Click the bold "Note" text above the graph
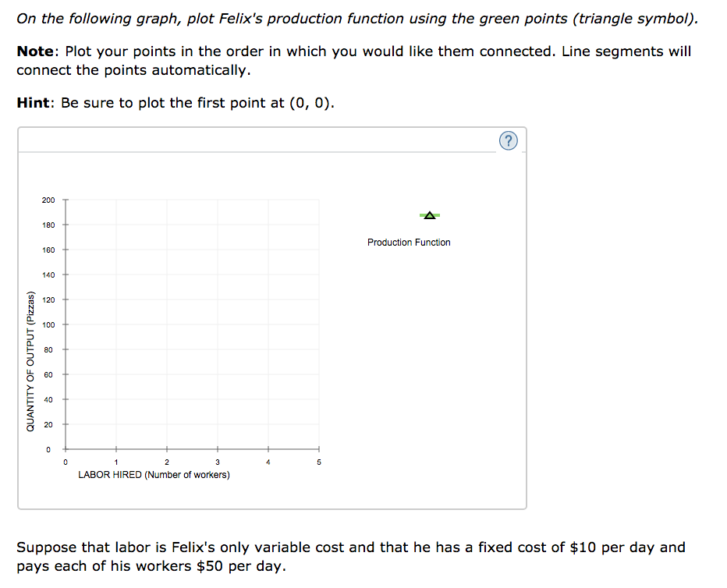Screen dimensions: 727x588 34,51
